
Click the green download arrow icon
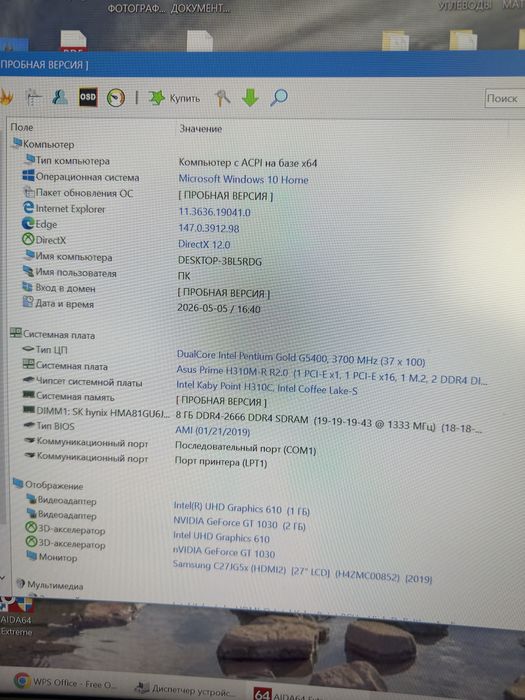250,97
